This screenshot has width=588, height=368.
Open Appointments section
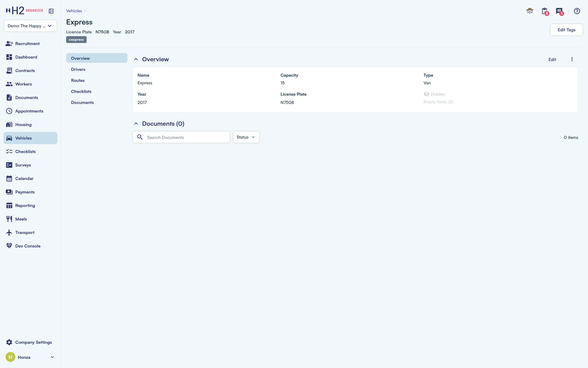tap(31, 111)
